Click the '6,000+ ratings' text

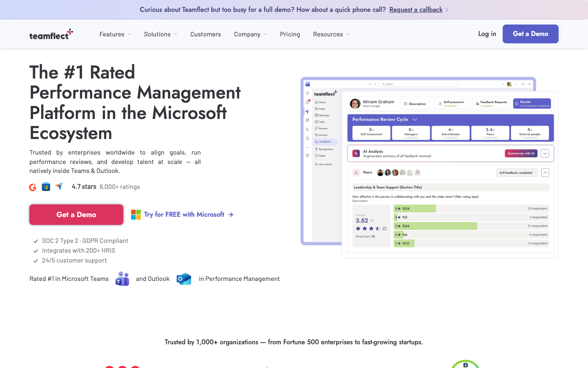pos(120,187)
